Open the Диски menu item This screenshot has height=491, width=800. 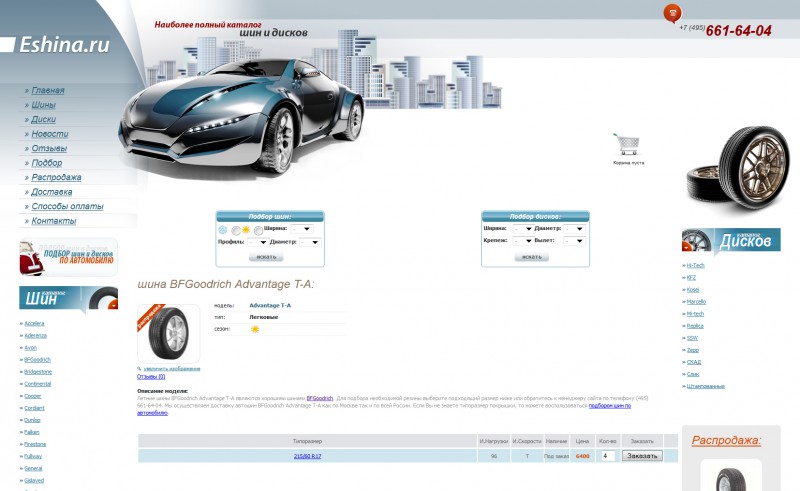(x=43, y=119)
